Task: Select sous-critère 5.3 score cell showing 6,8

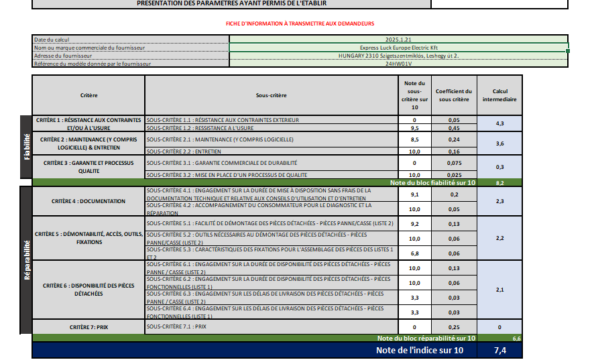Action: 414,253
